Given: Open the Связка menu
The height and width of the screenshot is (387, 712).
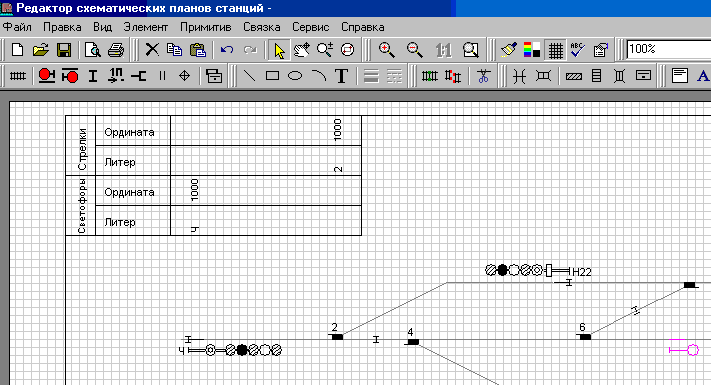Looking at the screenshot, I should coord(262,27).
